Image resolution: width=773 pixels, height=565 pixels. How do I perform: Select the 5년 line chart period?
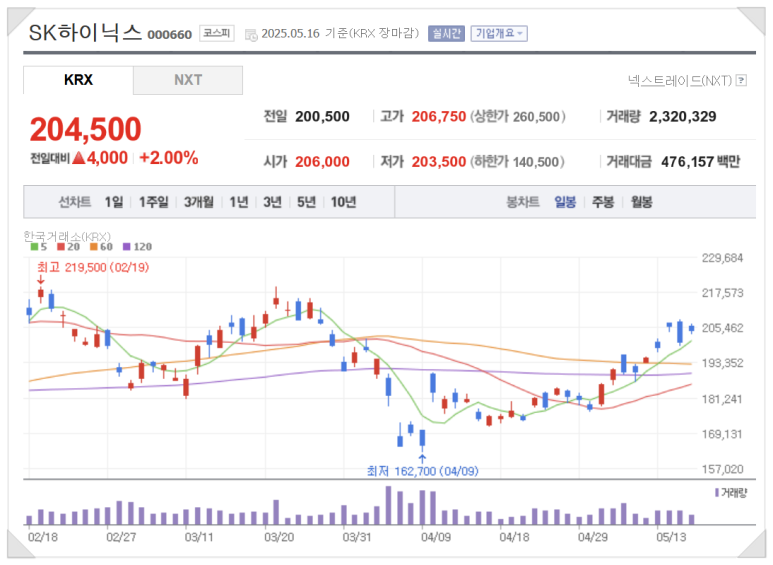(306, 202)
